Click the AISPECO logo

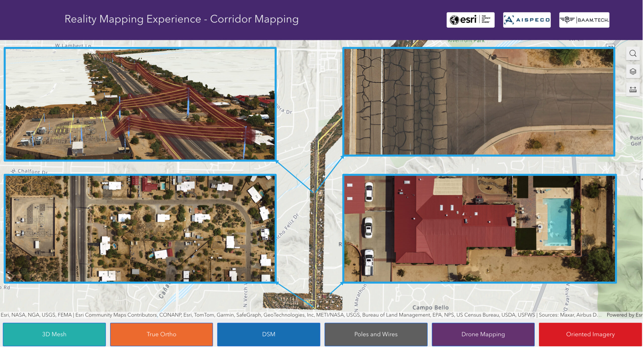tap(527, 20)
